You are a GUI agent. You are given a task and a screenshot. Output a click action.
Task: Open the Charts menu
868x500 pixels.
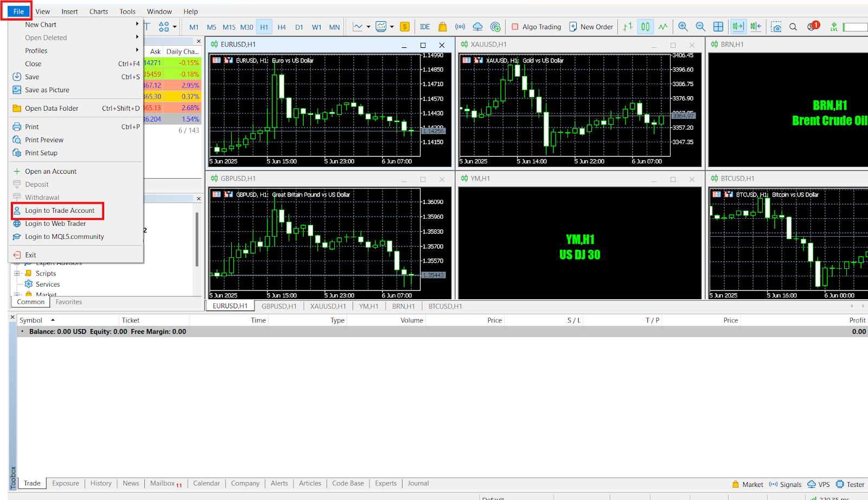click(99, 11)
